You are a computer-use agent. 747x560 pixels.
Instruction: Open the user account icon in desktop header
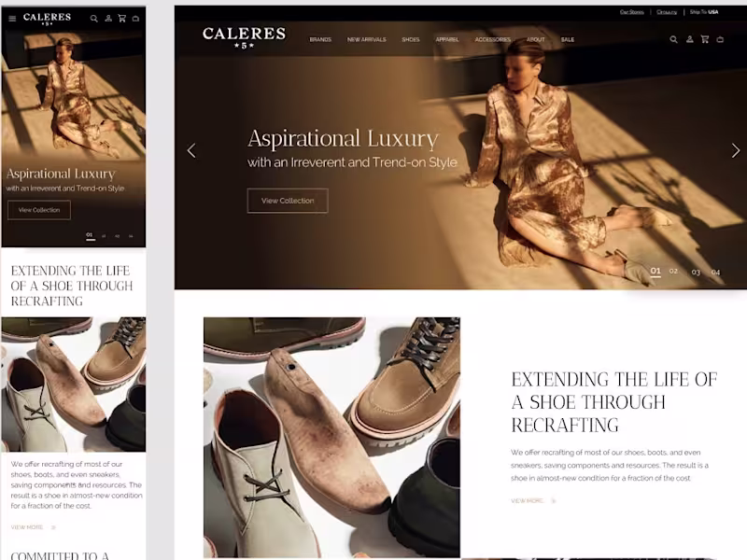pos(689,39)
